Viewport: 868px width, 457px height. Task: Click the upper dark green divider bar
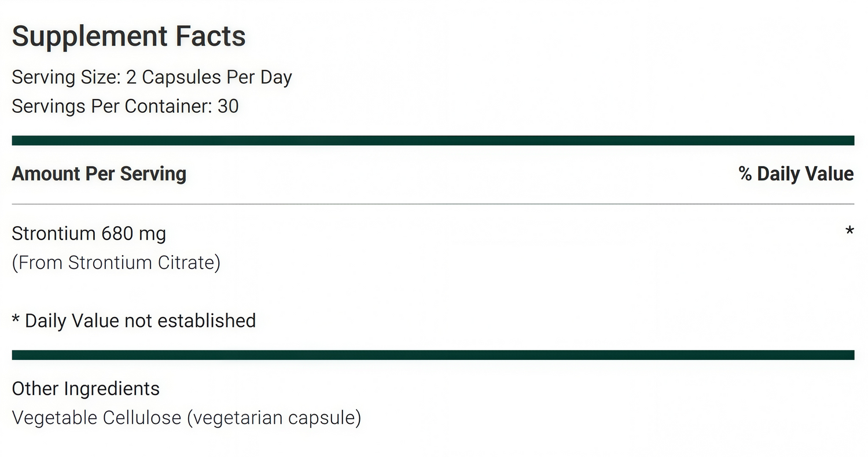433,141
